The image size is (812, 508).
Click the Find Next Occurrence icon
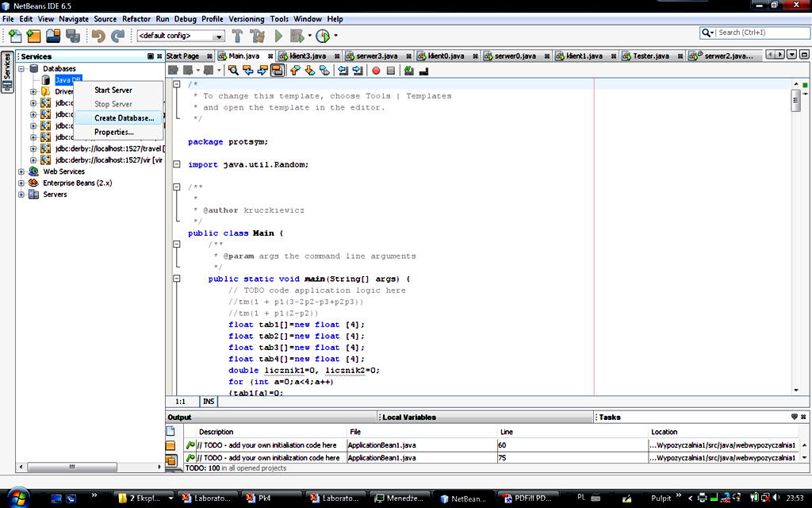pos(262,71)
